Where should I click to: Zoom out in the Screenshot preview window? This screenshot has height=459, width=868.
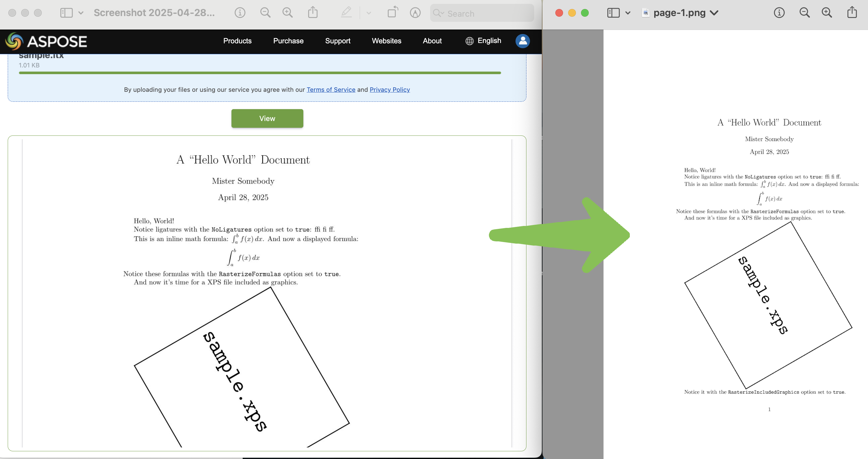tap(265, 13)
